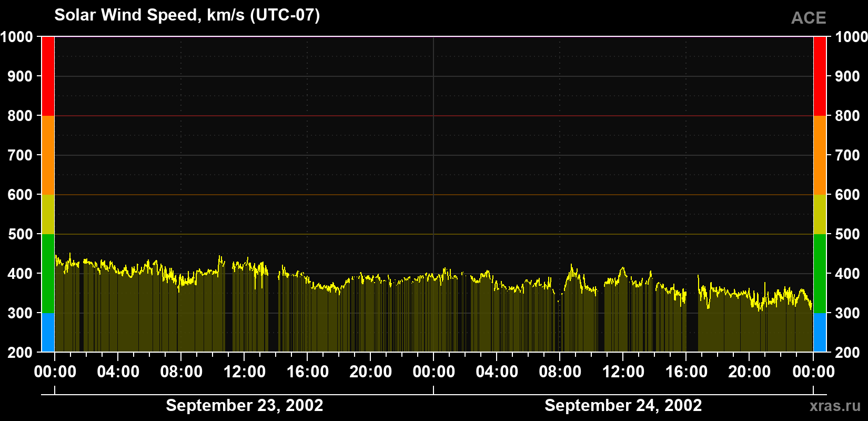
Task: Click the 1000 label on the right axis
Action: click(x=851, y=37)
